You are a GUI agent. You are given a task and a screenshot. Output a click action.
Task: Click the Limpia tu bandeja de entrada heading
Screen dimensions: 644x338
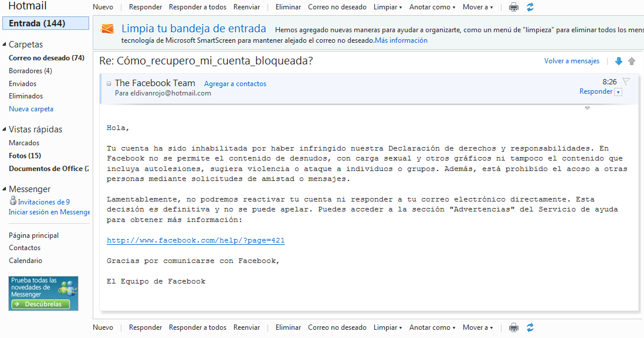point(194,29)
